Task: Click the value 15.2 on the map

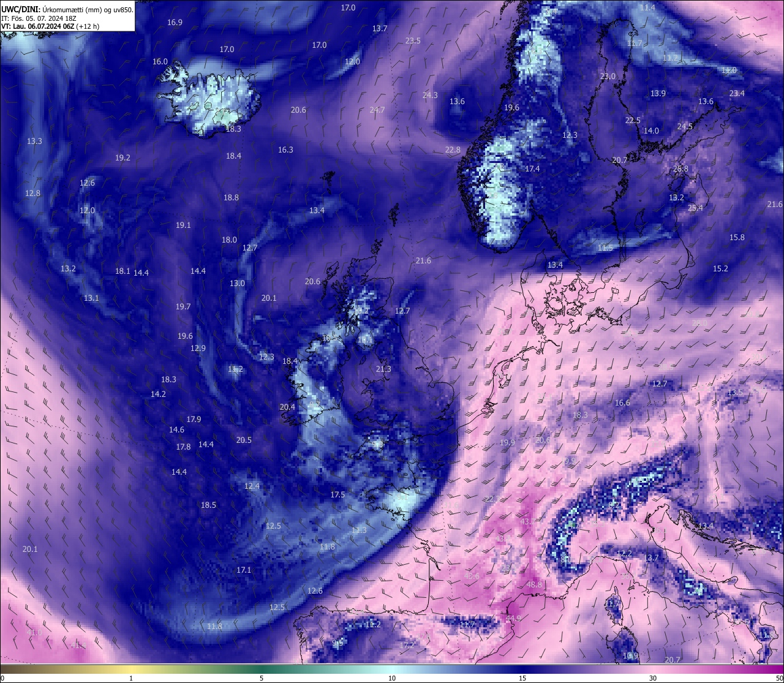Action: coord(720,268)
